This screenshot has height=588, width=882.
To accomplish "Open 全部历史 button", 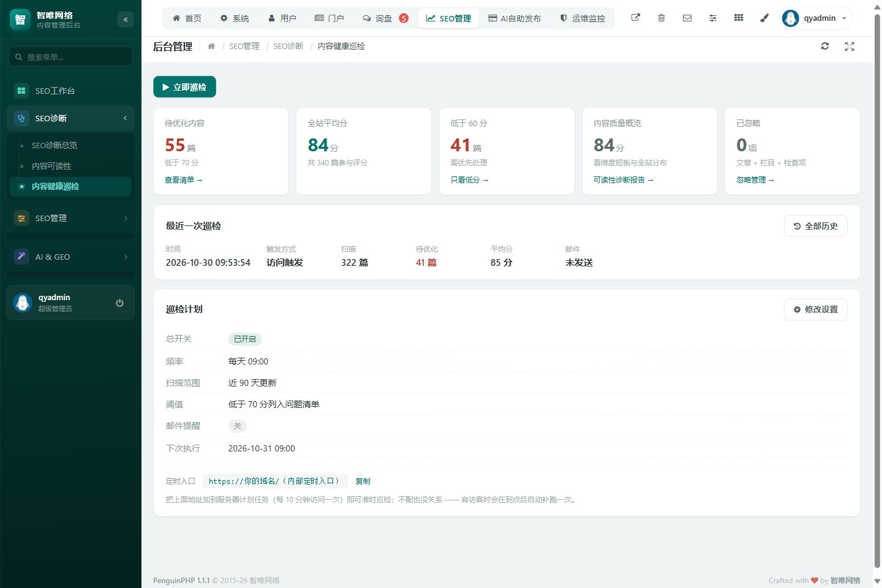I will pos(816,226).
